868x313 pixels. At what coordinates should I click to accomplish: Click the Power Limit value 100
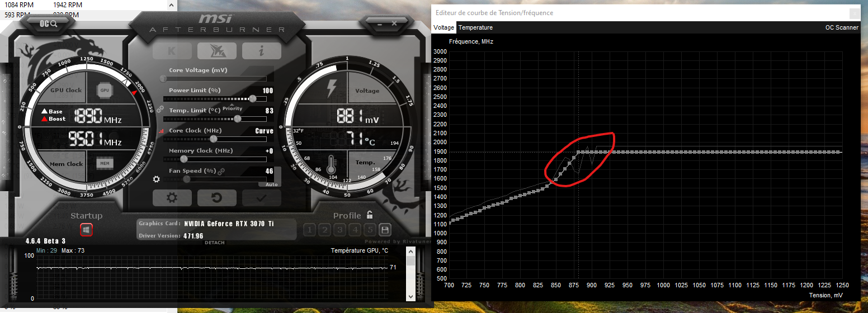268,91
